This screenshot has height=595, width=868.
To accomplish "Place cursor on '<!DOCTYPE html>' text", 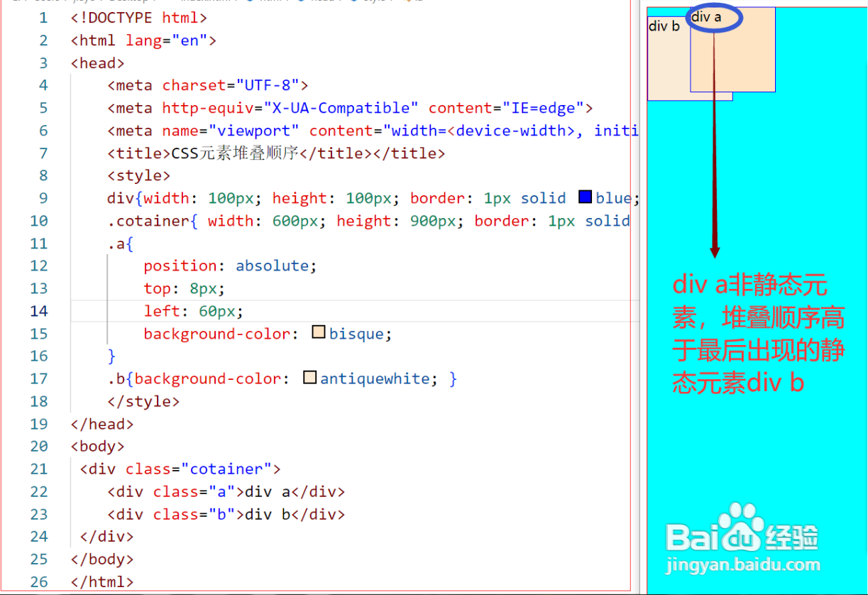I will [139, 18].
